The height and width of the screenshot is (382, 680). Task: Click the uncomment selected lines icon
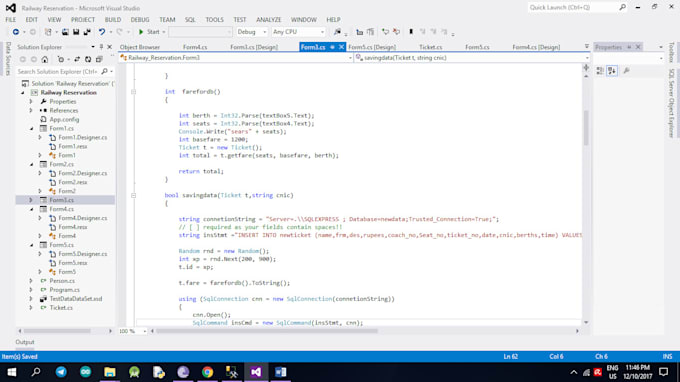[x=396, y=32]
